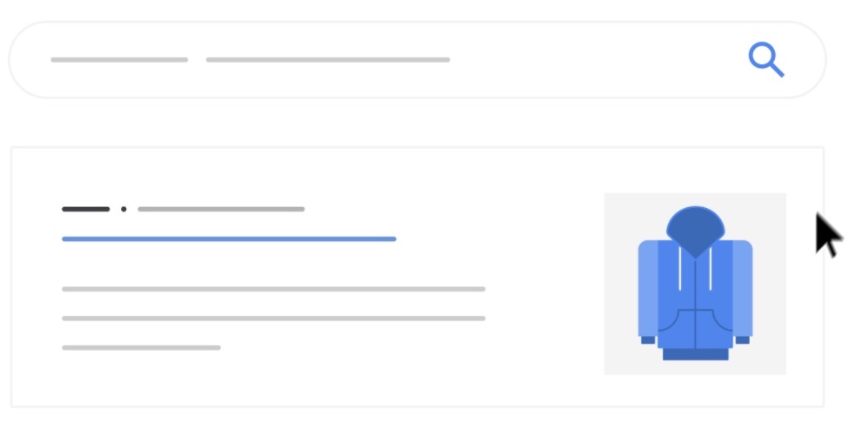Image resolution: width=868 pixels, height=429 pixels.
Task: Click the right sleeve of the hoodie
Action: pos(743,289)
